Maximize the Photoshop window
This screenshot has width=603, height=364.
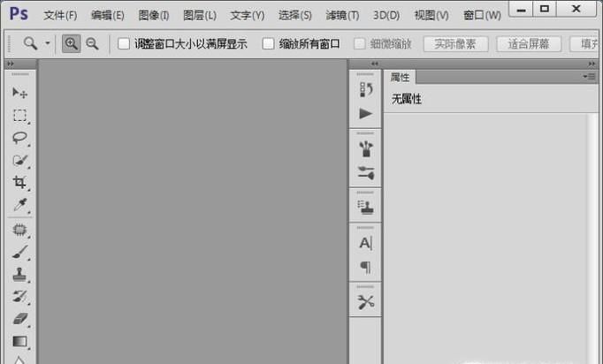[545, 9]
